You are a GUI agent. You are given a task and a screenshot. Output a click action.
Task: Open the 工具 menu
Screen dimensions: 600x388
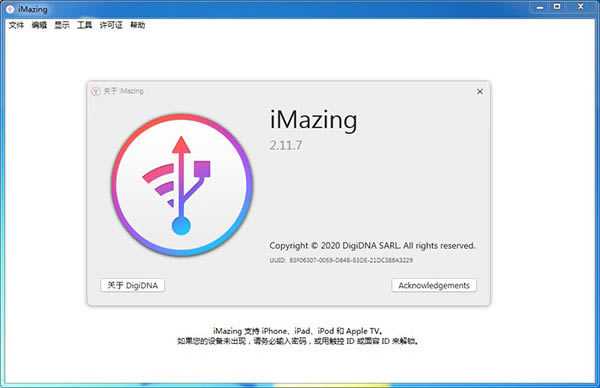tap(85, 25)
